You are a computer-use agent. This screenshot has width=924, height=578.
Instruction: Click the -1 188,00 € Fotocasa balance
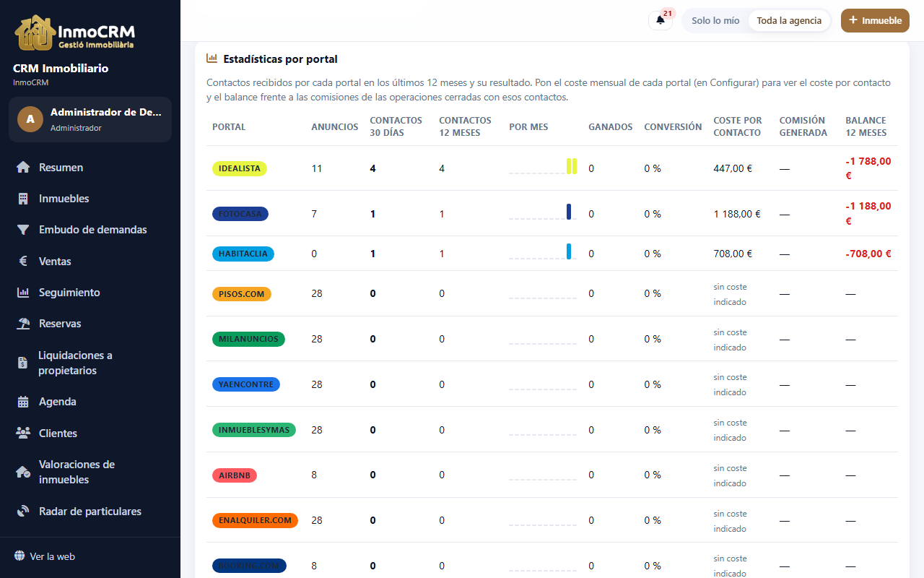click(x=868, y=214)
